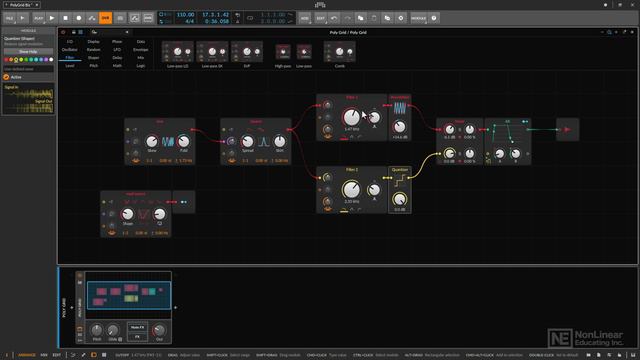Edit the tempo value 110.00
This screenshot has height=360, width=640.
point(185,15)
